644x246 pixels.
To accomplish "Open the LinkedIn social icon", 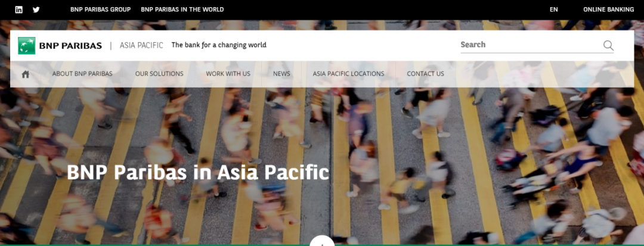I will [19, 10].
